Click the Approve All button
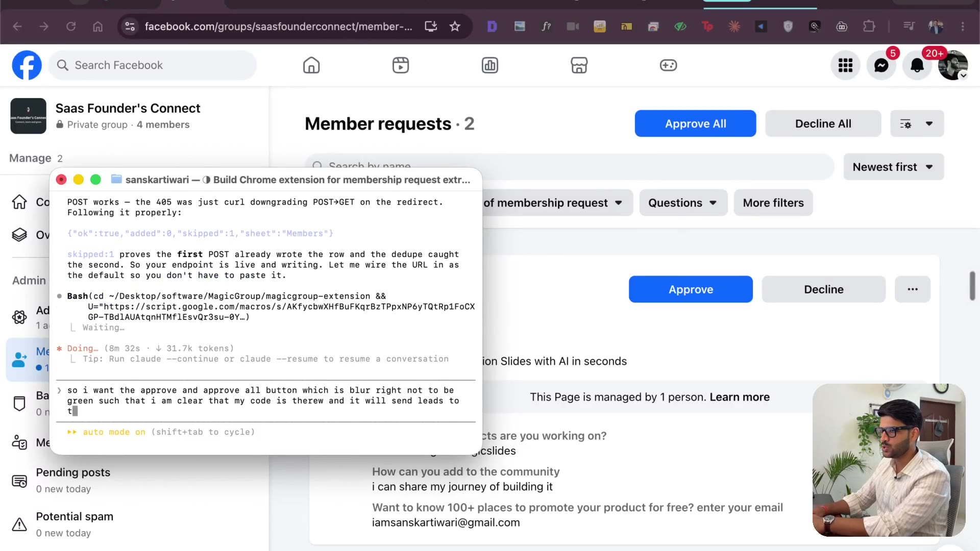 tap(695, 123)
